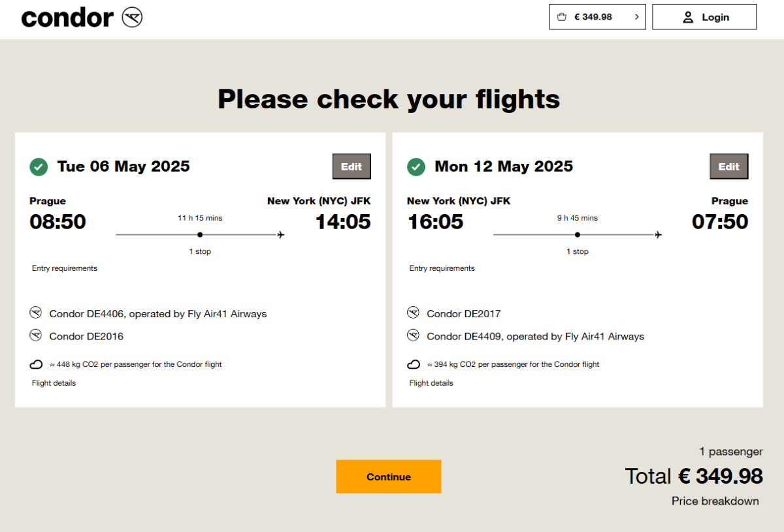The height and width of the screenshot is (532, 784).
Task: Click green checkmark beside Mon 12 May 2025
Action: point(416,167)
